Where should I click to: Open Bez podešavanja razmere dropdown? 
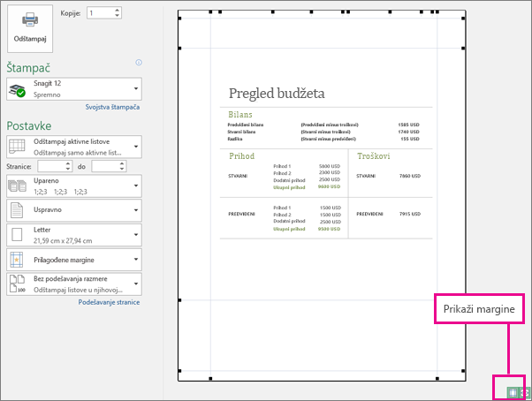click(74, 284)
